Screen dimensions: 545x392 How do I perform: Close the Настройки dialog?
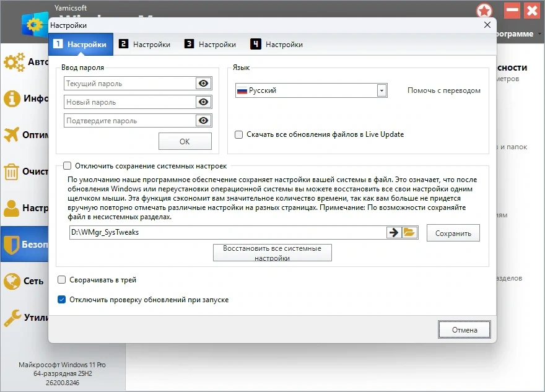[487, 25]
